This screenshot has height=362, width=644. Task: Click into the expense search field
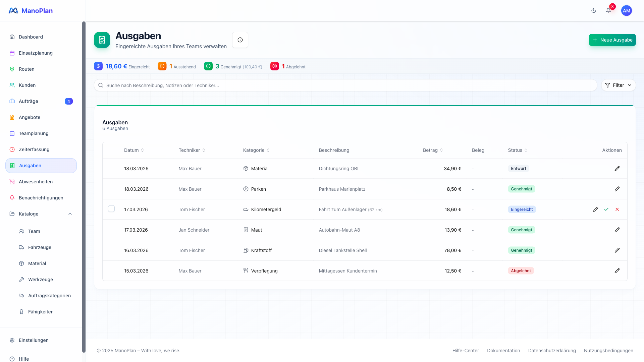click(345, 85)
